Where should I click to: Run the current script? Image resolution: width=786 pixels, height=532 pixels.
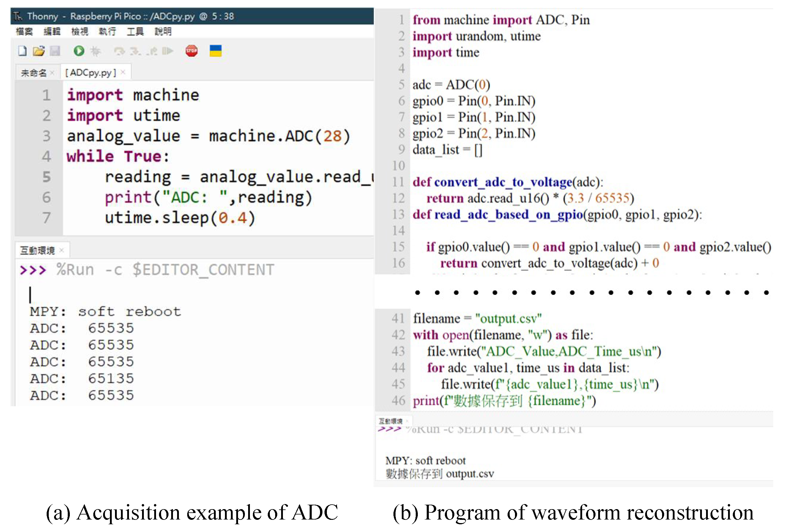(79, 51)
